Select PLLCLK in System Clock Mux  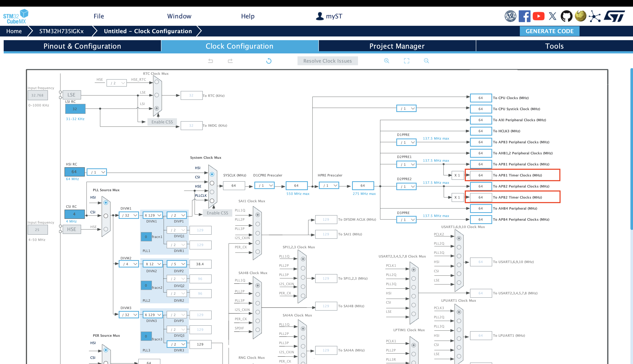(212, 201)
